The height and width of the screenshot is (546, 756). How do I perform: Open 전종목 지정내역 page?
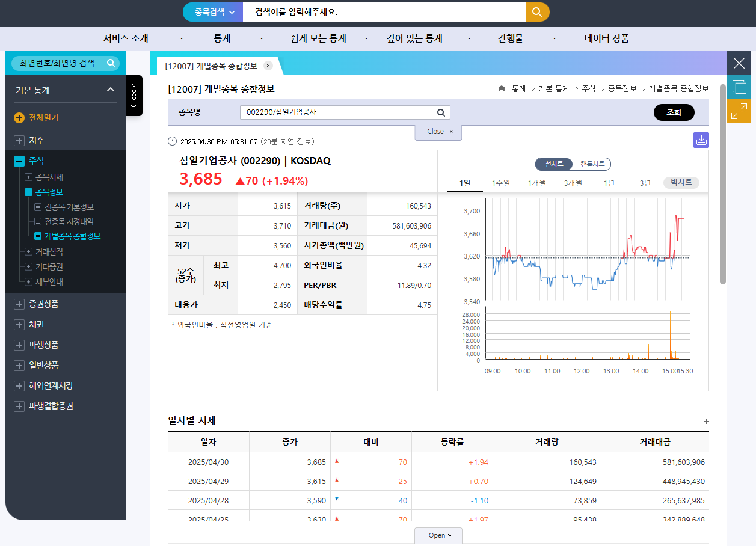(x=69, y=222)
